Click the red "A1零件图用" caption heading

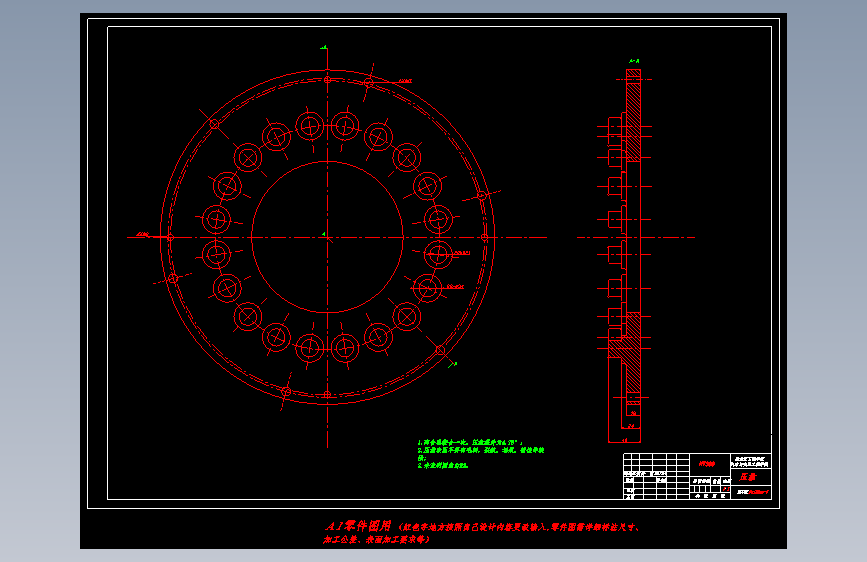pyautogui.click(x=358, y=526)
